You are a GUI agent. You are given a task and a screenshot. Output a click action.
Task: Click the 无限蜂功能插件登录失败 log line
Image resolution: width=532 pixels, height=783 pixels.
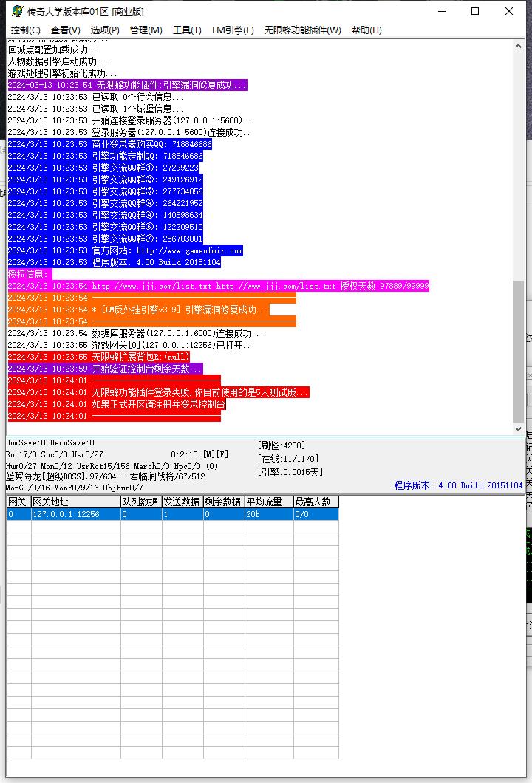tap(158, 392)
